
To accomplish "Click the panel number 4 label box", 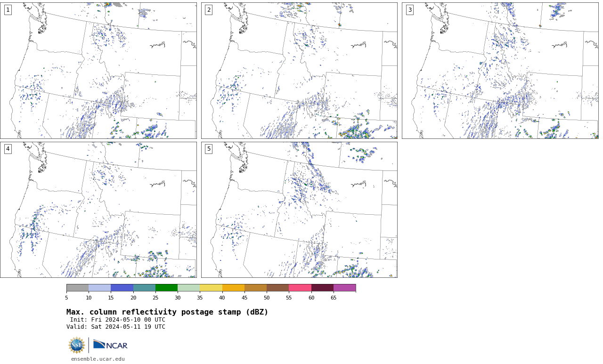I will 8,149.
